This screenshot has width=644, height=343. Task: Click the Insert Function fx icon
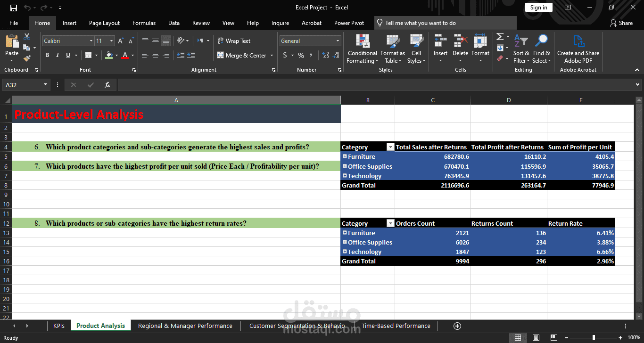[107, 85]
